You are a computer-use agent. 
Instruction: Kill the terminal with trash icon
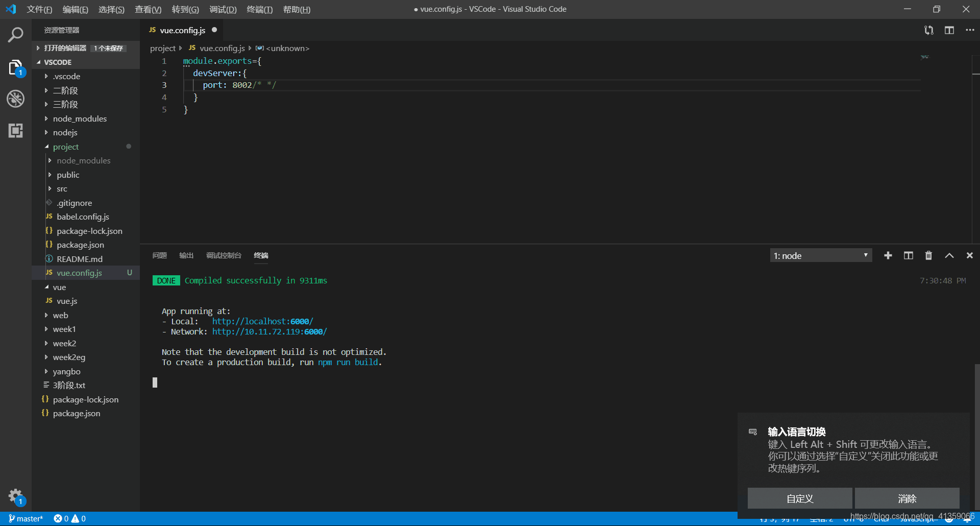click(928, 255)
